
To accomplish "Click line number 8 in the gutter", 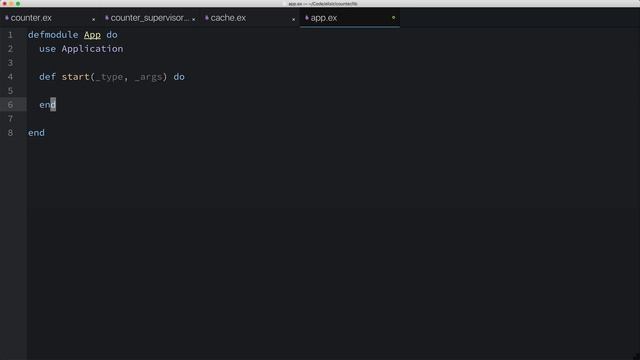I will [10, 133].
